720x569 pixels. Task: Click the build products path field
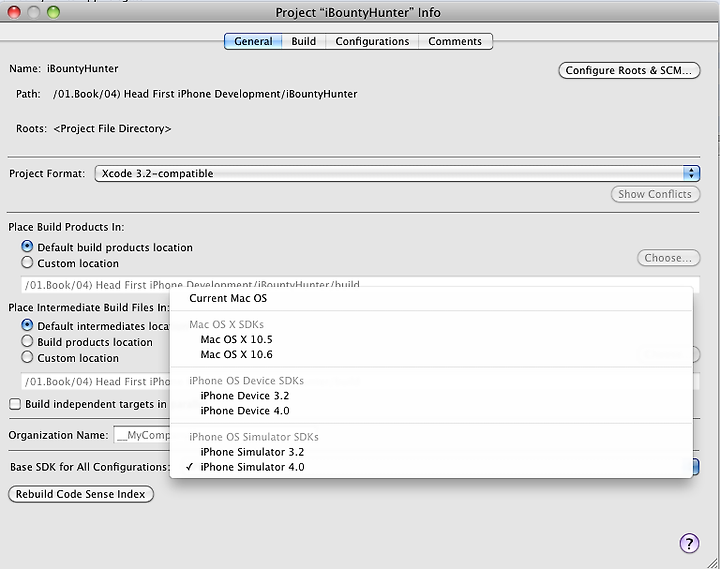point(360,285)
